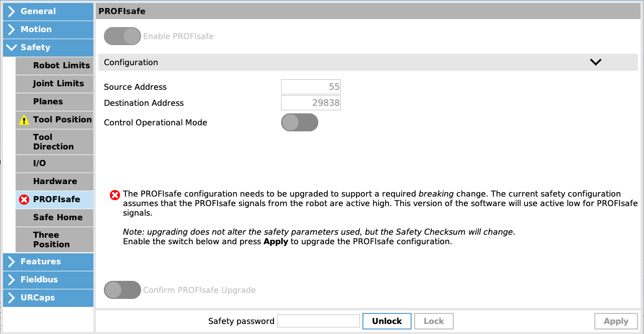
Task: Toggle the Control Operational Mode switch
Action: [x=299, y=122]
